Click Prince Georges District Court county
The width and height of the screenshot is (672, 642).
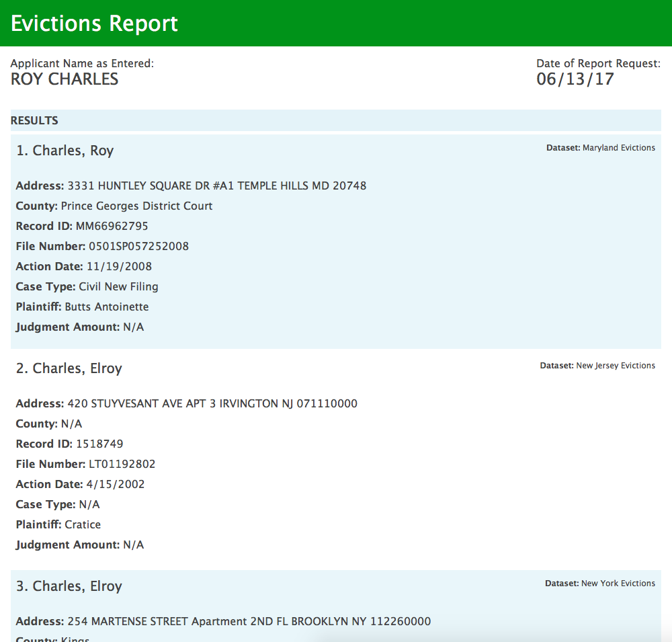[x=114, y=206]
